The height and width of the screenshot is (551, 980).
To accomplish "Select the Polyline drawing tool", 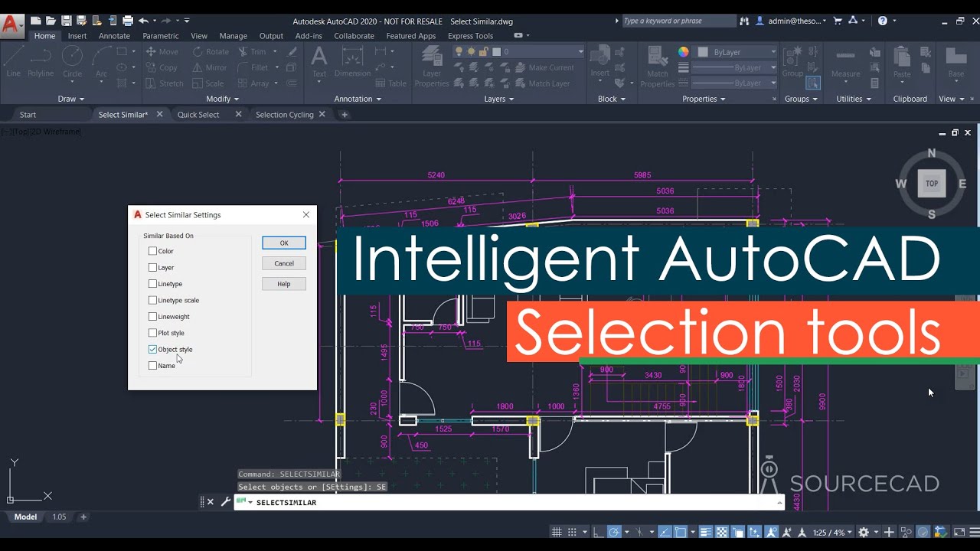I will click(41, 61).
